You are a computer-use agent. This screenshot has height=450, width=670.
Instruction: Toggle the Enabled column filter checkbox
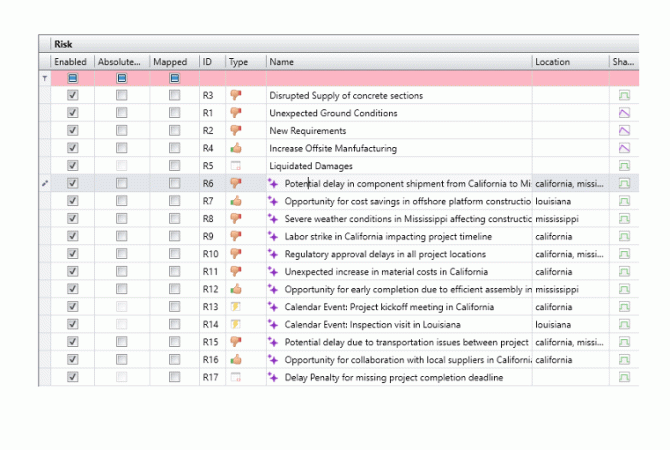pyautogui.click(x=72, y=78)
